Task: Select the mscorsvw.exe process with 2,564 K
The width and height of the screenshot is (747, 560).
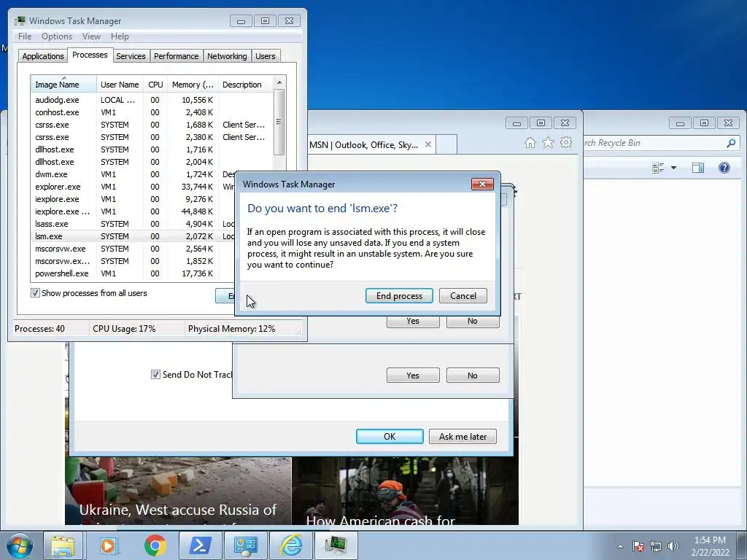Action: coord(133,249)
